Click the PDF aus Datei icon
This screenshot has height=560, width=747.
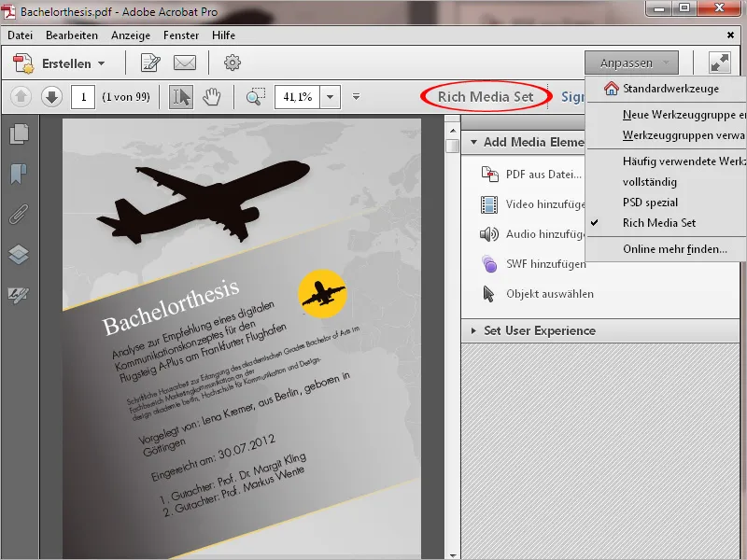click(x=489, y=175)
